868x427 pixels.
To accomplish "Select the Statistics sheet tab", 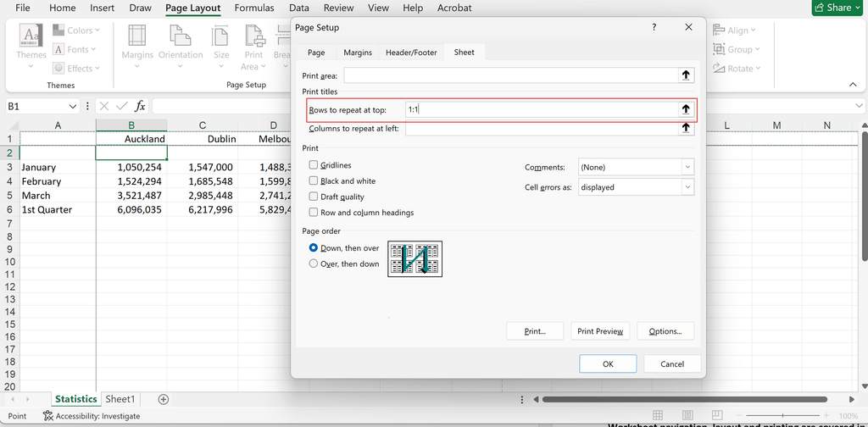I will pyautogui.click(x=76, y=399).
